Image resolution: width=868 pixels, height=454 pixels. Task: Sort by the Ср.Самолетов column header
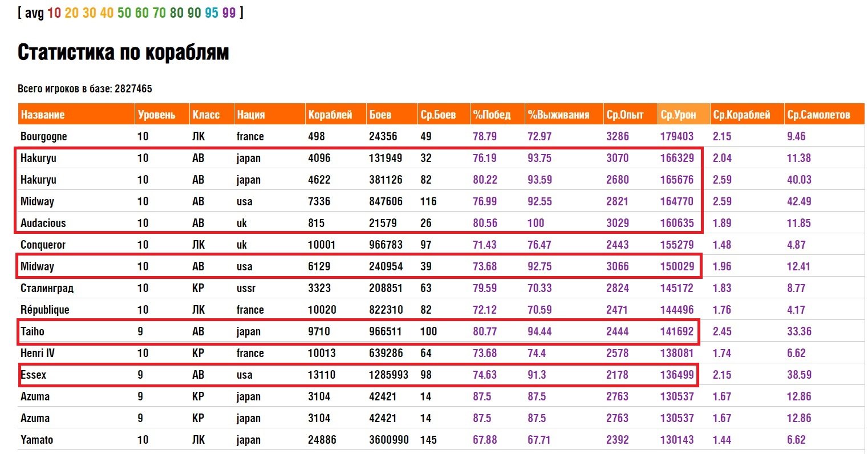(x=818, y=115)
